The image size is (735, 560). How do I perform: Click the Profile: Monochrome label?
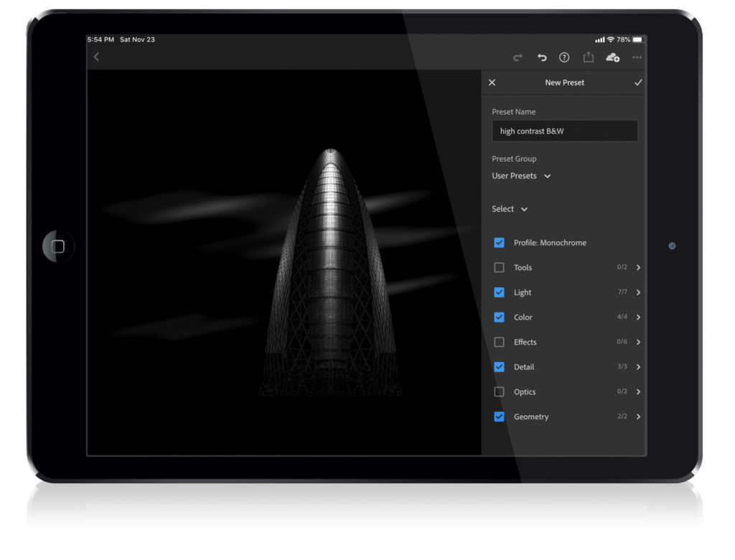550,243
